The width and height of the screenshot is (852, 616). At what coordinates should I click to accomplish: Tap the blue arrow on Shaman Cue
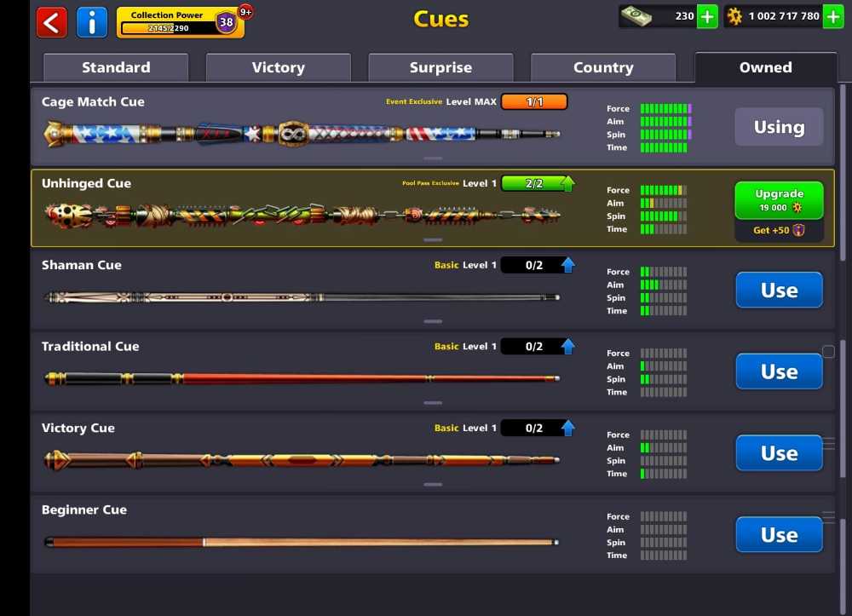tap(567, 265)
